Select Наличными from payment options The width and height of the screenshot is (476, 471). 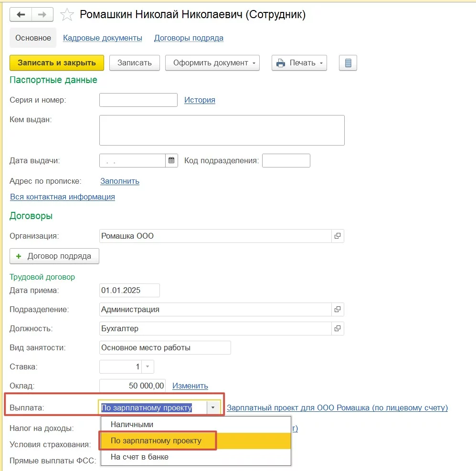[132, 424]
